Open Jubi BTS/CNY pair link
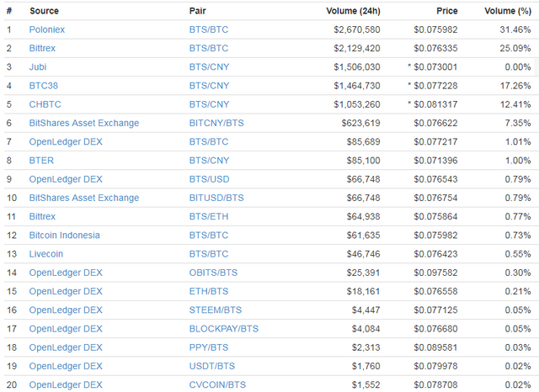The image size is (539, 392). (210, 67)
